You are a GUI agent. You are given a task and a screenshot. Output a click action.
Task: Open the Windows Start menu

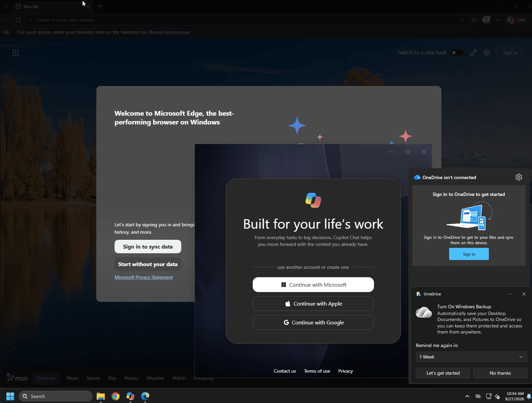click(10, 396)
